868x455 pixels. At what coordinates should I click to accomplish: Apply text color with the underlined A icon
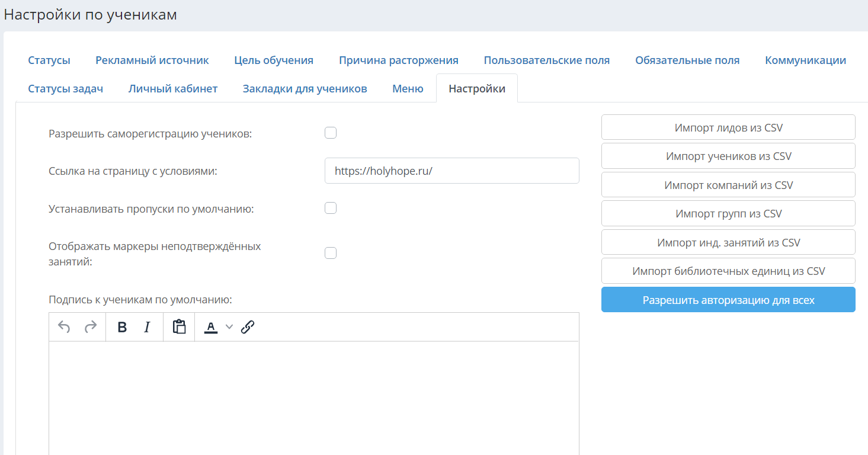point(211,327)
